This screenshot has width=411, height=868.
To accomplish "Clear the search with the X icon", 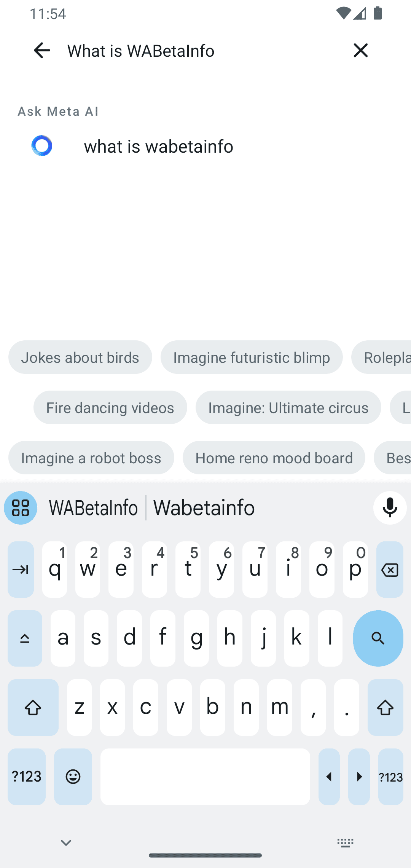I will click(x=360, y=50).
